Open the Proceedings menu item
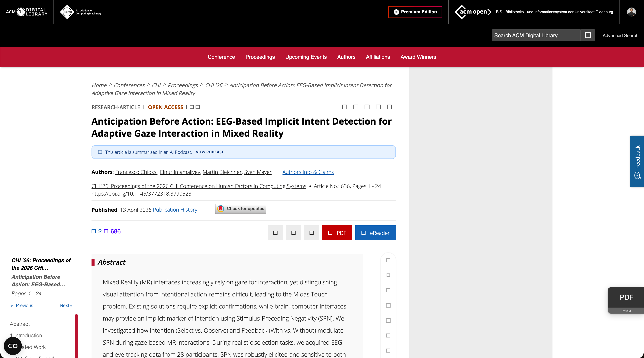 [x=260, y=57]
